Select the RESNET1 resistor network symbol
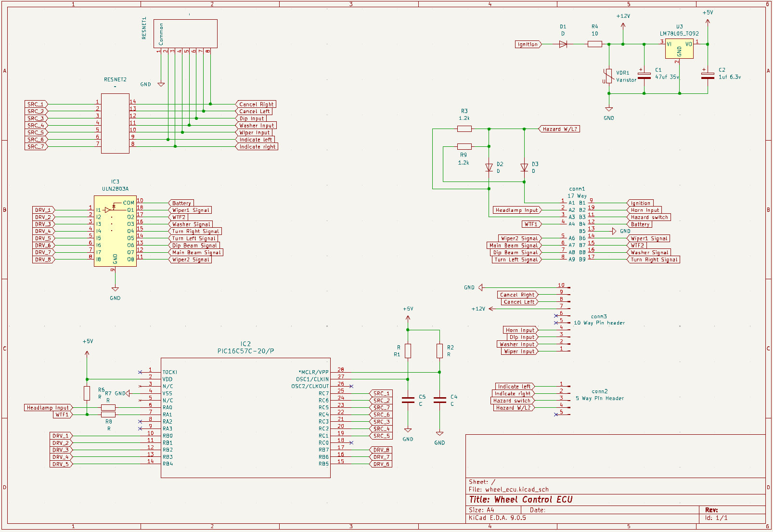The width and height of the screenshot is (773, 532). 185,34
